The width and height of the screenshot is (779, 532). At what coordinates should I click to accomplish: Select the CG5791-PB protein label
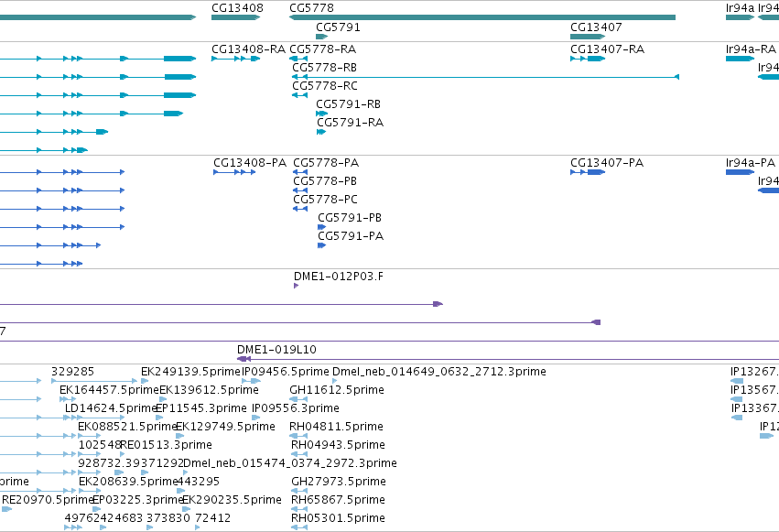350,218
